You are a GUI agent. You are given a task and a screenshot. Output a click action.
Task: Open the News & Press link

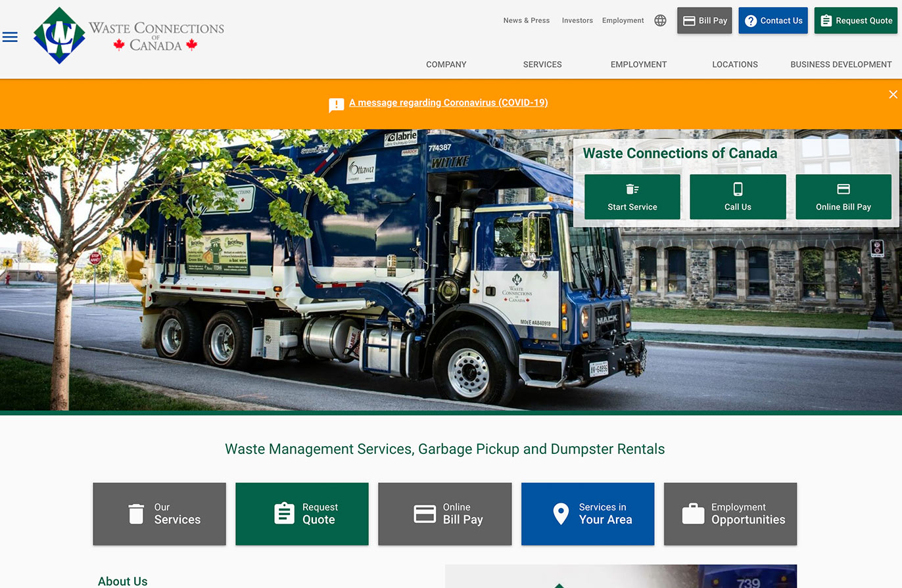tap(527, 20)
